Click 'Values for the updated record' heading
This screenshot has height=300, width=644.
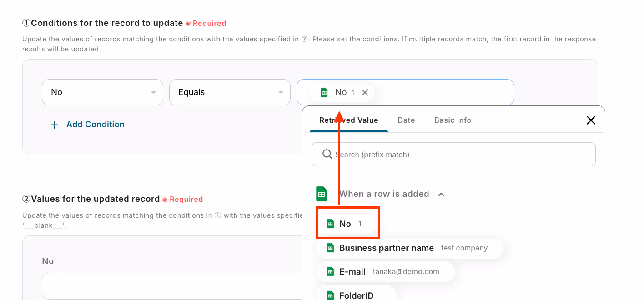91,199
